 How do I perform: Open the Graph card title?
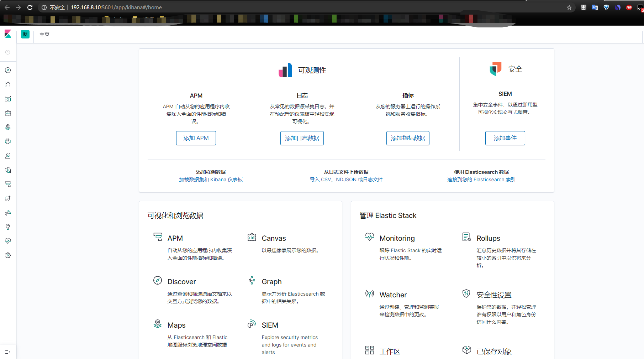[x=272, y=282]
